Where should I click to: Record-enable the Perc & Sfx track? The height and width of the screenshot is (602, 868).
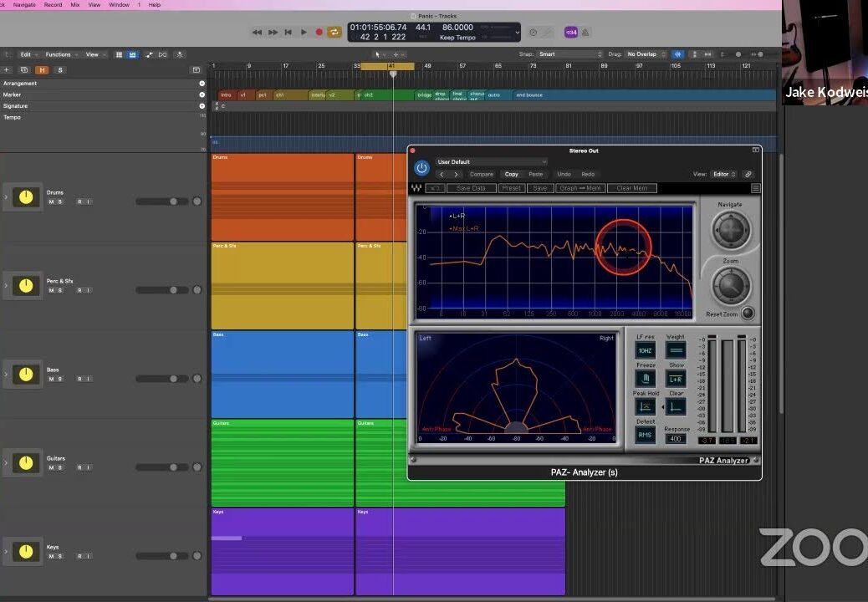tap(79, 290)
